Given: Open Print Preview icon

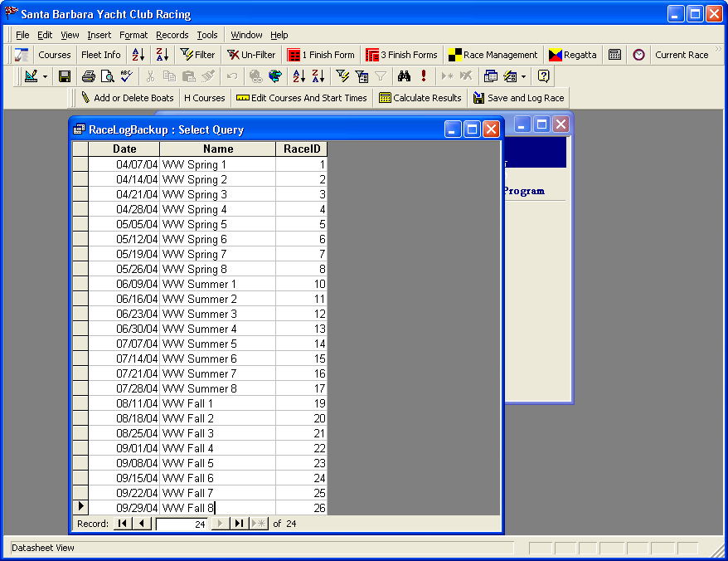Looking at the screenshot, I should click(108, 76).
